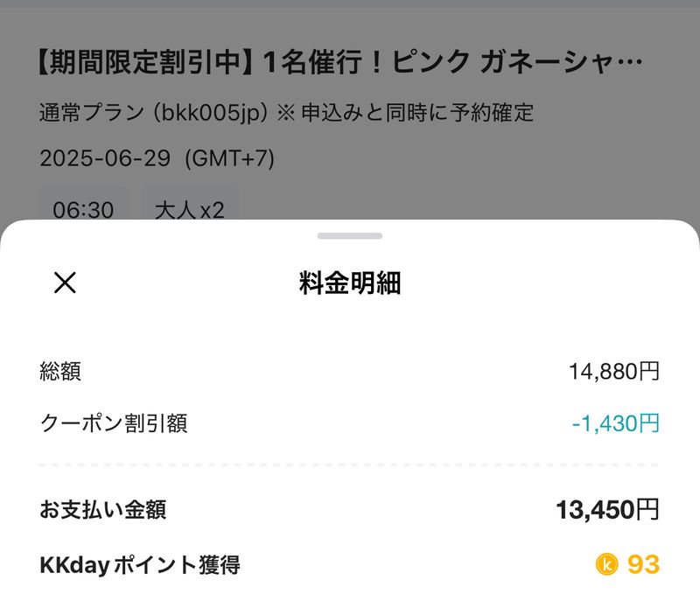Tap the drag handle atop the bottom sheet

coord(350,235)
